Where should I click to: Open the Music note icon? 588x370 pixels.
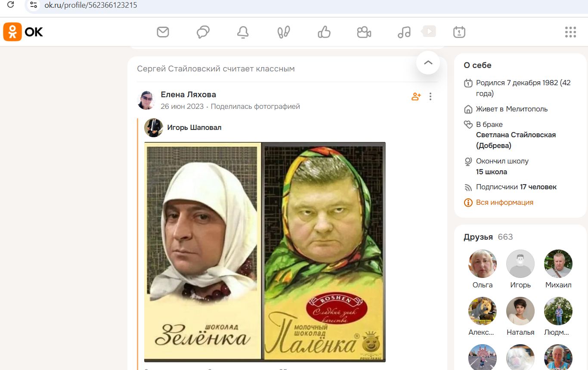[404, 32]
